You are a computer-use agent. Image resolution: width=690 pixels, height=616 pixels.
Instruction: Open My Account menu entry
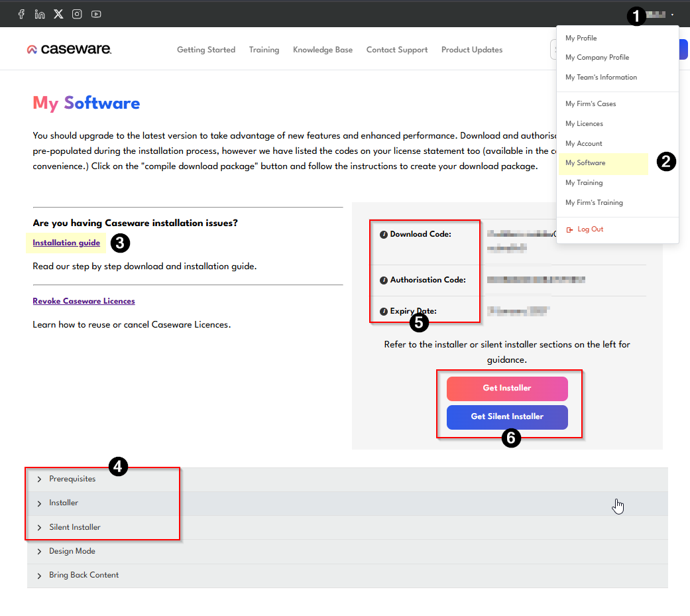coord(583,143)
